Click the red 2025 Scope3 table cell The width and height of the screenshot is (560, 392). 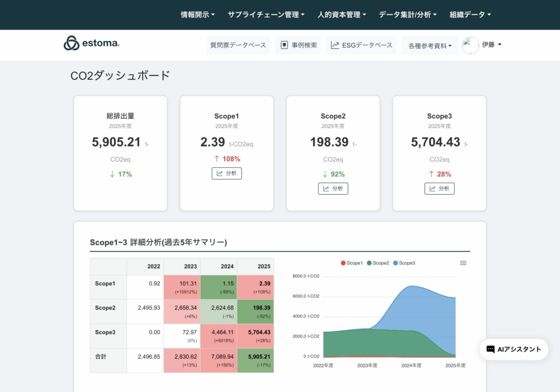coord(255,336)
